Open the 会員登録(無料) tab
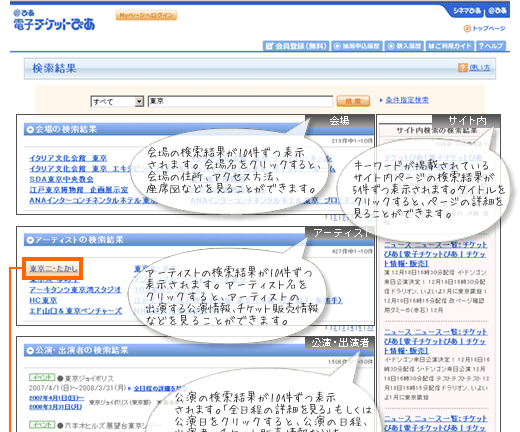 tap(296, 46)
